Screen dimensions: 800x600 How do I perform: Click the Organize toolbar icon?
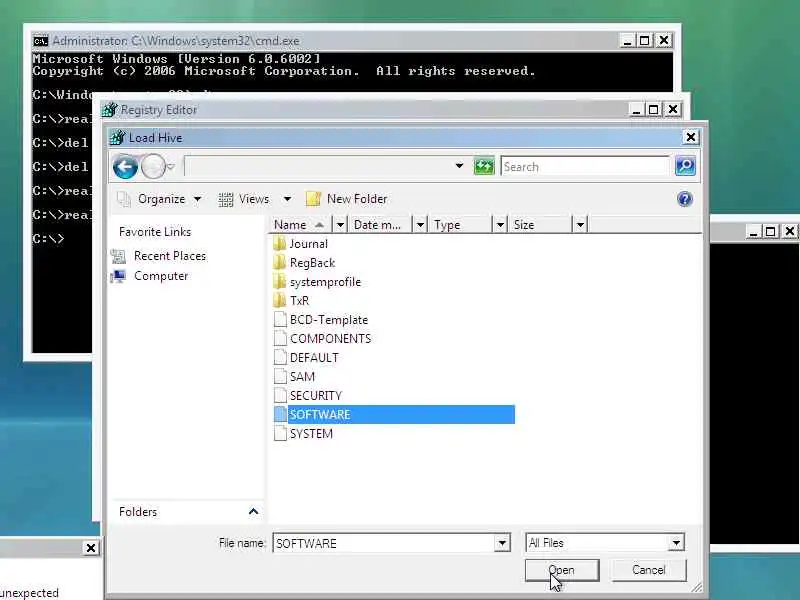pyautogui.click(x=124, y=199)
